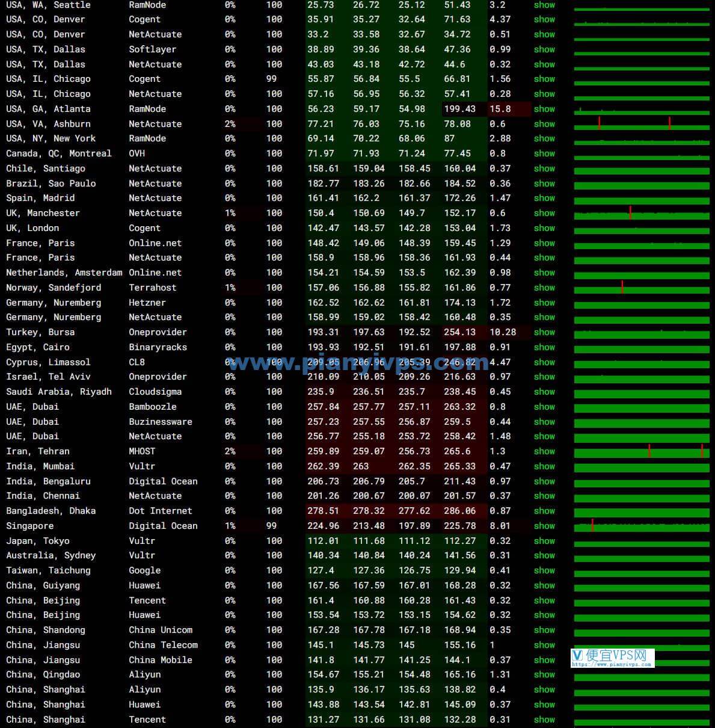
Task: Open show link for Atlanta RamNode
Action: tap(544, 109)
